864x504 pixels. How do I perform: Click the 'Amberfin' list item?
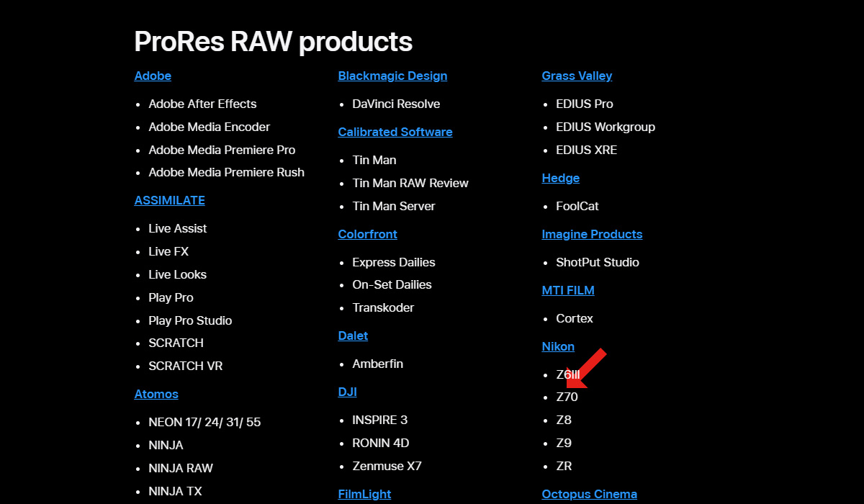[377, 364]
